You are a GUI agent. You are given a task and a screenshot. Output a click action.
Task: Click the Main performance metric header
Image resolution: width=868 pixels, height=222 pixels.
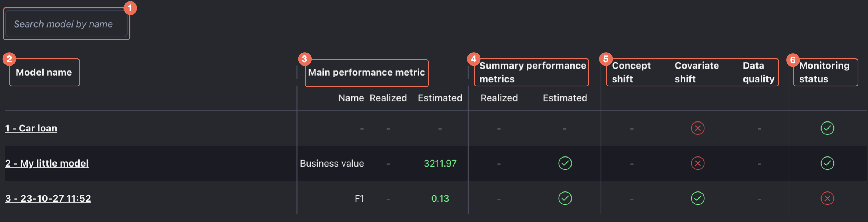[366, 72]
